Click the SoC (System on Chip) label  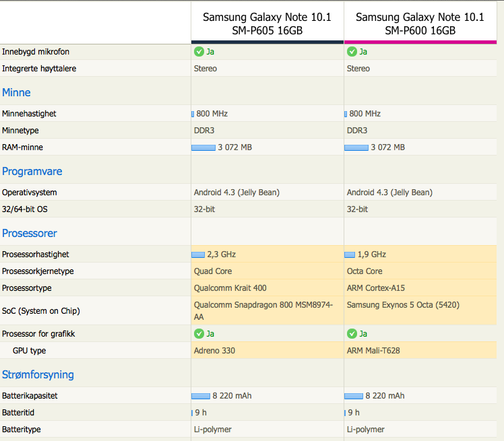pos(41,311)
